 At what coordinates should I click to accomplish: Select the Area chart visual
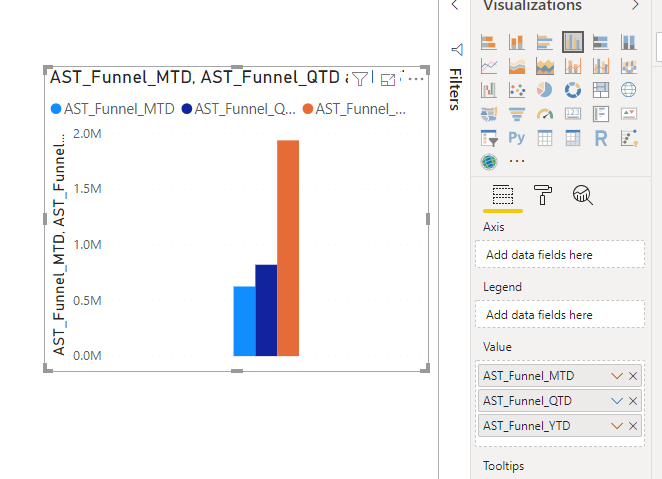(517, 66)
